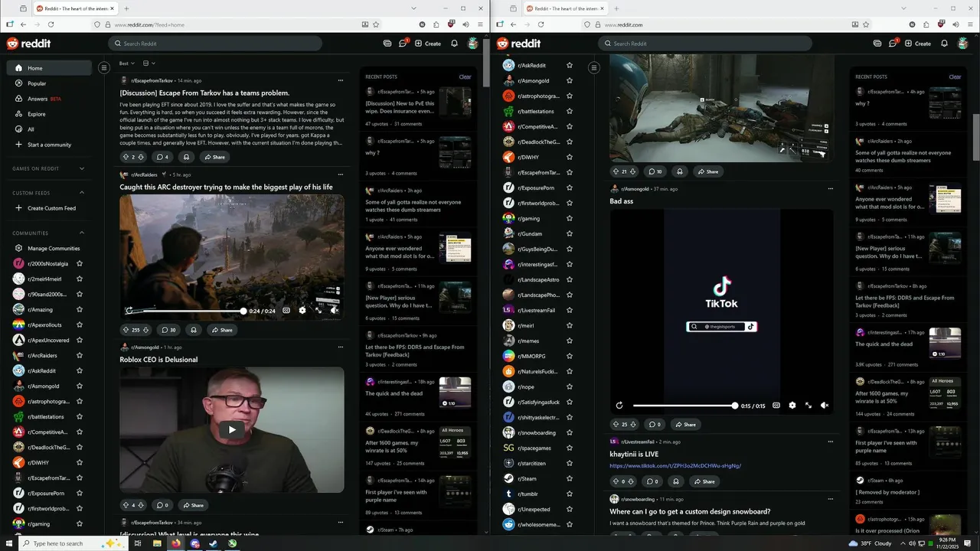Open notifications bell in left window header
Viewport: 980px width, 551px height.
click(454, 44)
